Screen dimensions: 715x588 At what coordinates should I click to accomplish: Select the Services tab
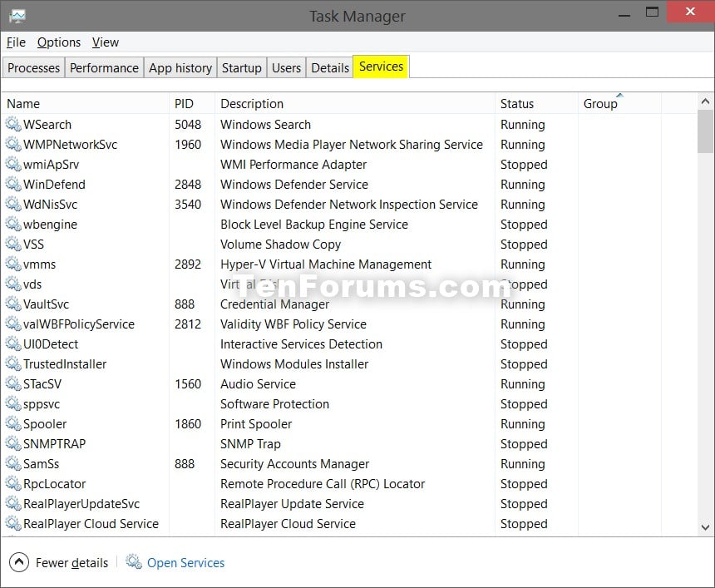click(x=382, y=67)
